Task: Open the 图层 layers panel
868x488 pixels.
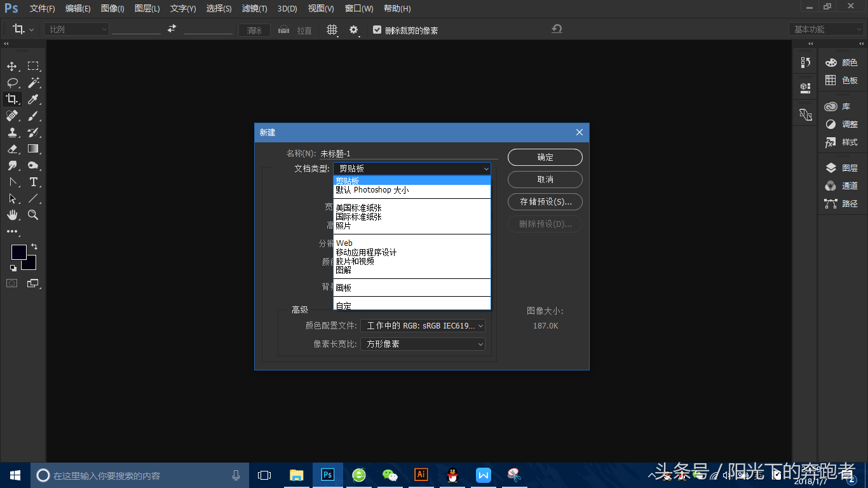Action: (x=842, y=168)
